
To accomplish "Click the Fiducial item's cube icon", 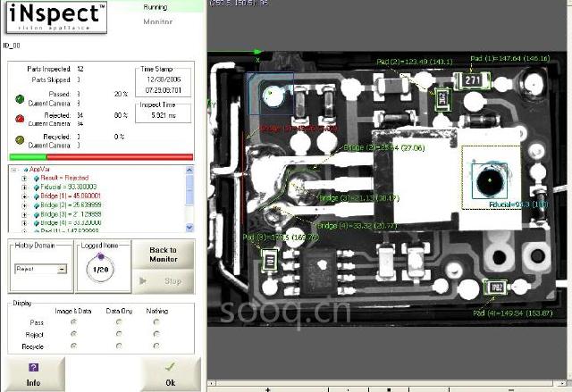I will (x=35, y=187).
